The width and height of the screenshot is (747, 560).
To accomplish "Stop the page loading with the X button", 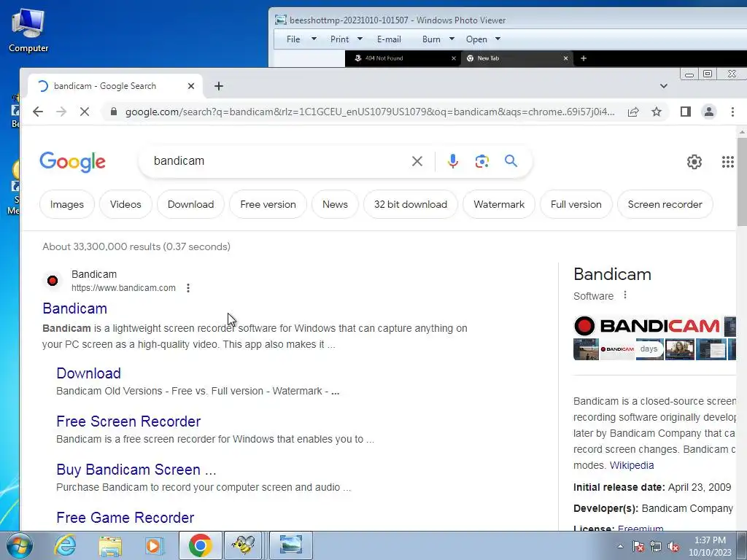I will [85, 112].
